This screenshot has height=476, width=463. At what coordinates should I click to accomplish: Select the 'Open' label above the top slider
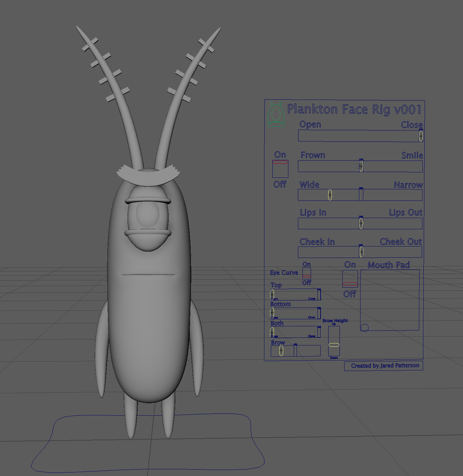click(x=310, y=125)
